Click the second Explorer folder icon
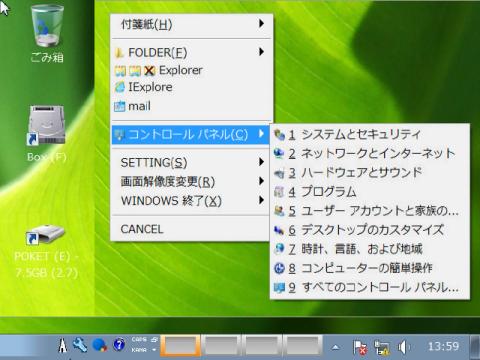 pyautogui.click(x=135, y=71)
